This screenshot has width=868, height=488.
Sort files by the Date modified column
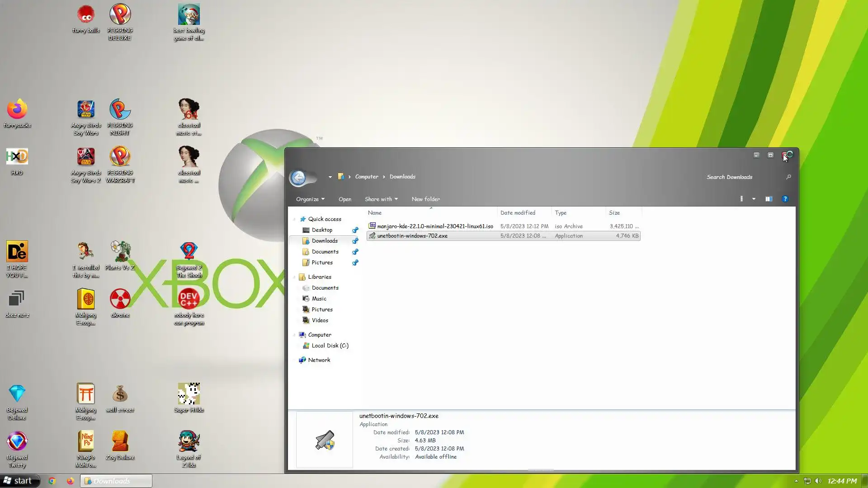(518, 213)
